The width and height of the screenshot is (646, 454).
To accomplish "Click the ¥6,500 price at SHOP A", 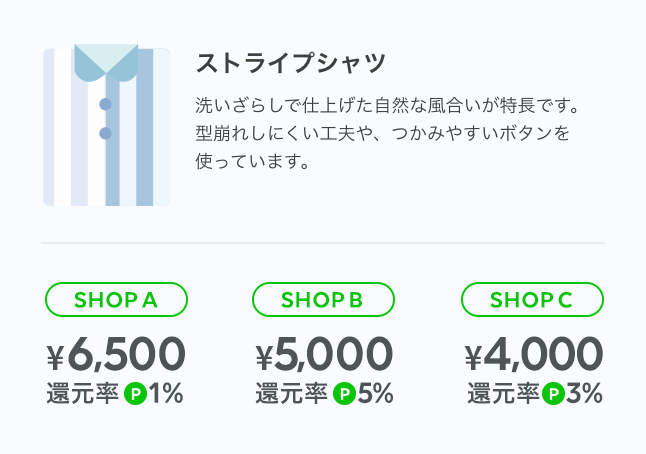I will (x=116, y=354).
